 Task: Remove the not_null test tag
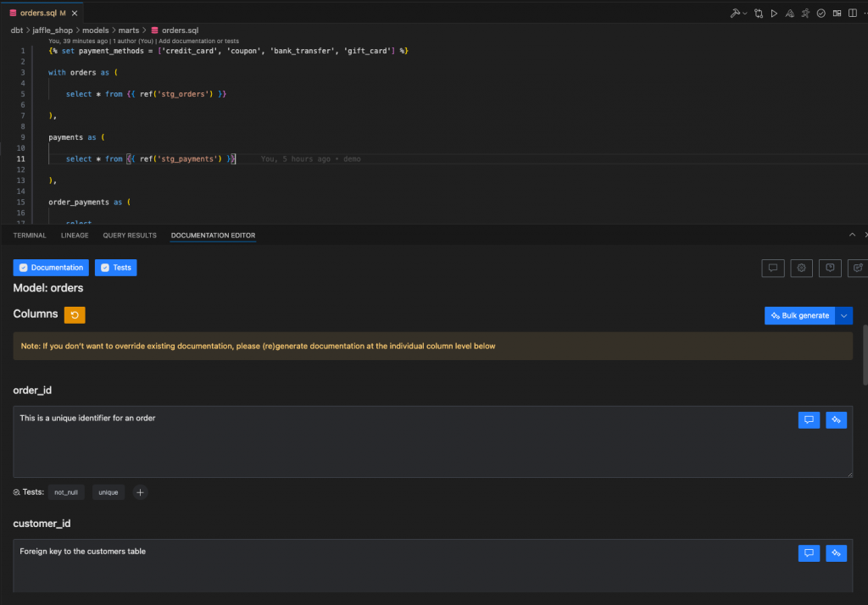[x=66, y=492]
